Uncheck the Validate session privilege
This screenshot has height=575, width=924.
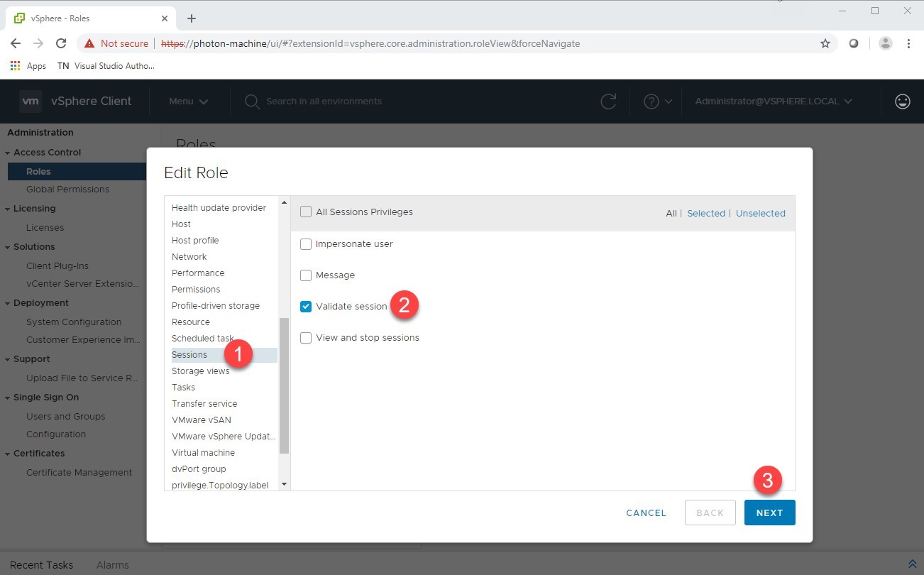click(306, 306)
